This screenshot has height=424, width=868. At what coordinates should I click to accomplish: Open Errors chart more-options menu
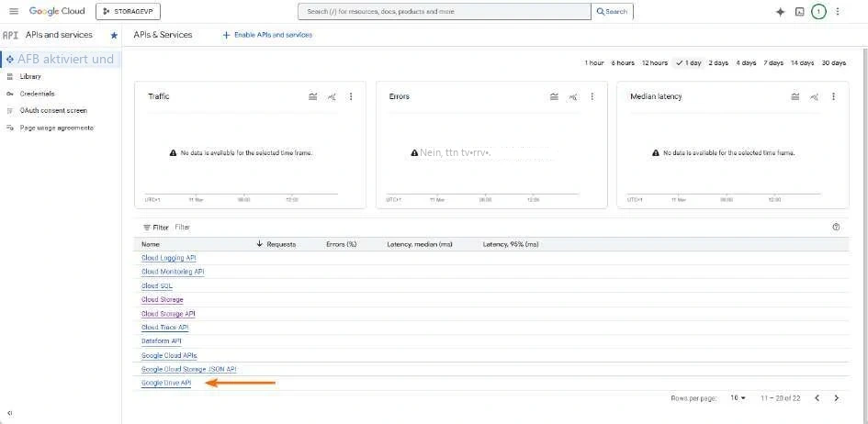pos(592,96)
